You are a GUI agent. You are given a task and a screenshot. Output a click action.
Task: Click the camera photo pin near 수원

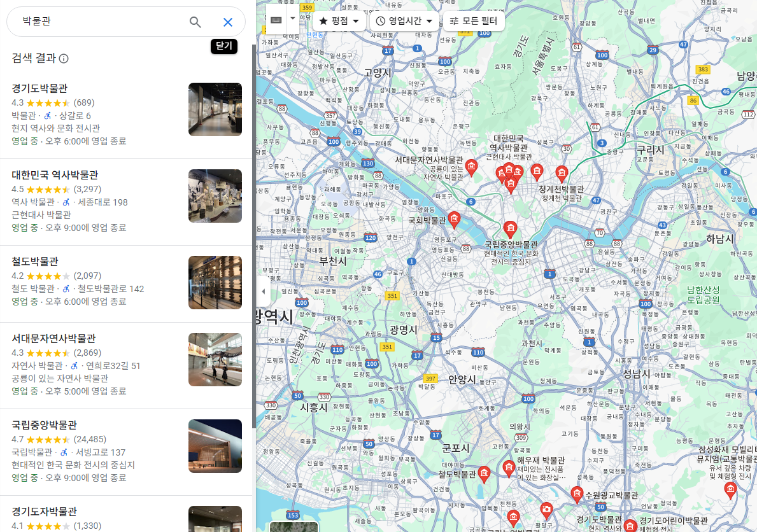546,510
